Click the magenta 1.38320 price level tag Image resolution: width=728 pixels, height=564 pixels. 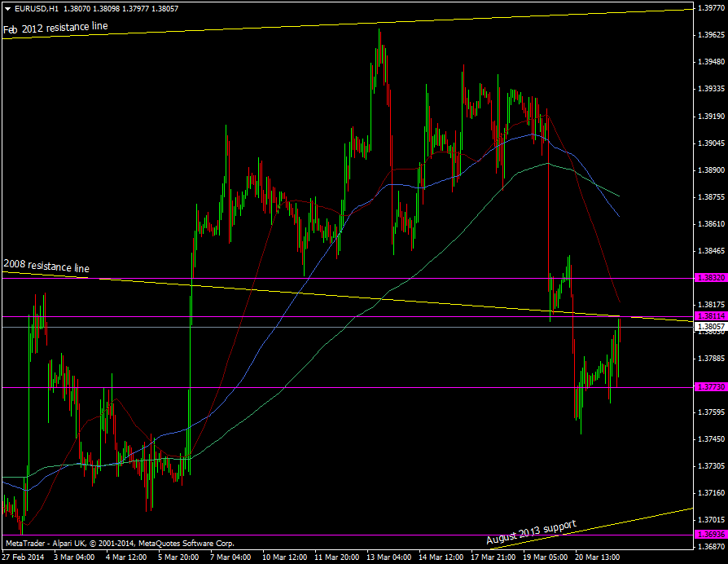click(x=710, y=278)
